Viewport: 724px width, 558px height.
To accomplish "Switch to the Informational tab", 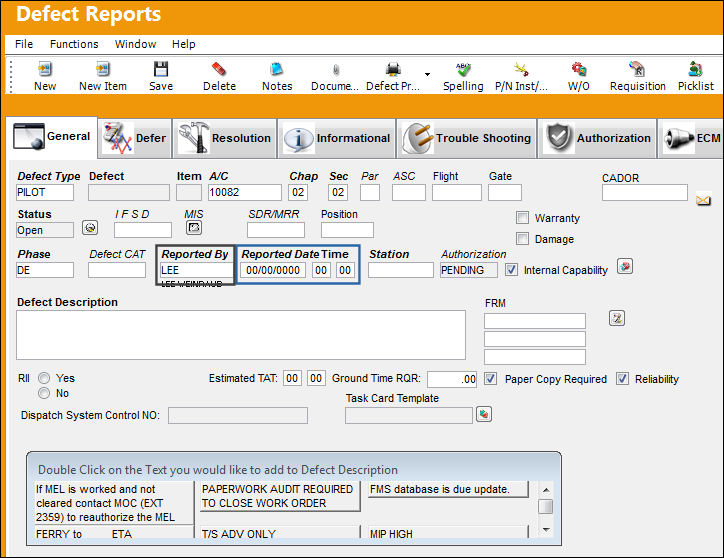I will pos(337,138).
